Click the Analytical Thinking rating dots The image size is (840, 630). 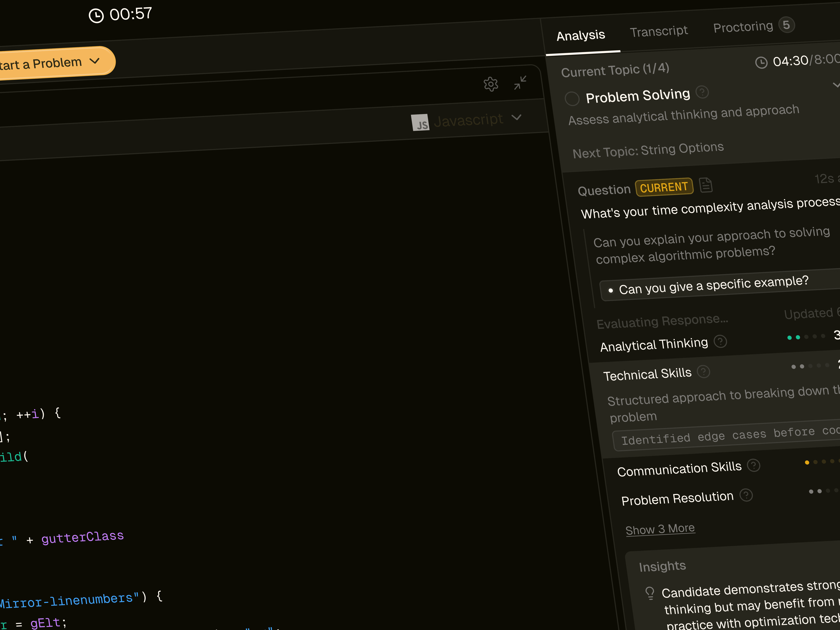[806, 337]
